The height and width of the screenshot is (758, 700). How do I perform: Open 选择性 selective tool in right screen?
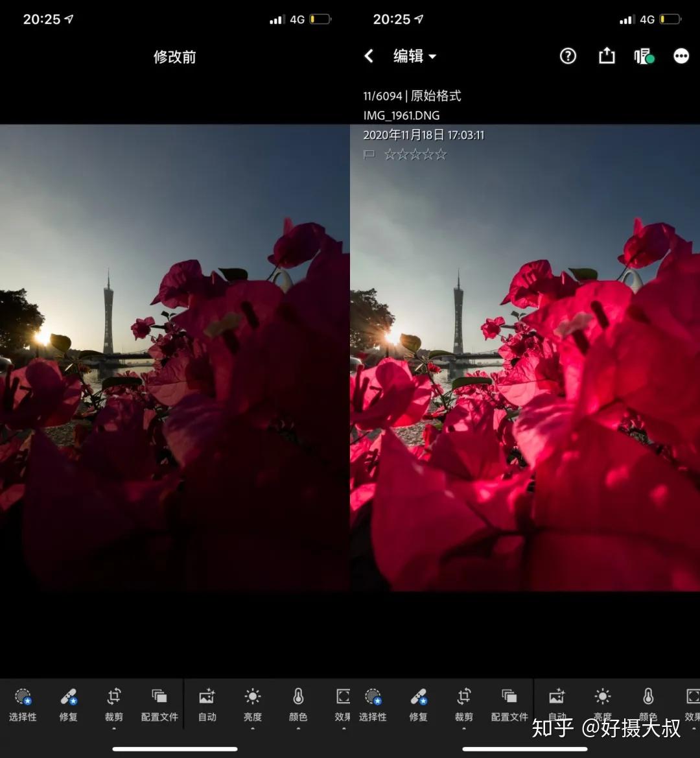[373, 705]
